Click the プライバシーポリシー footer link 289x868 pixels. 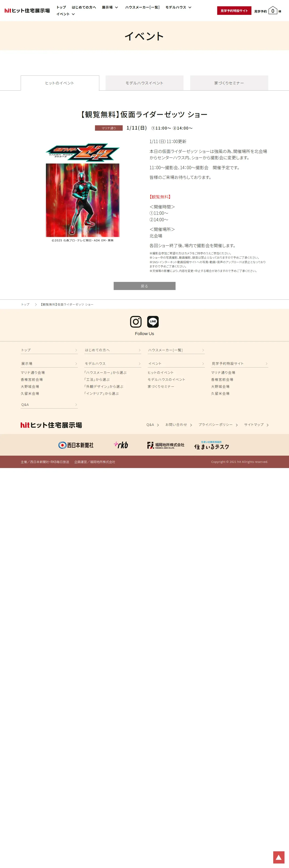click(218, 425)
